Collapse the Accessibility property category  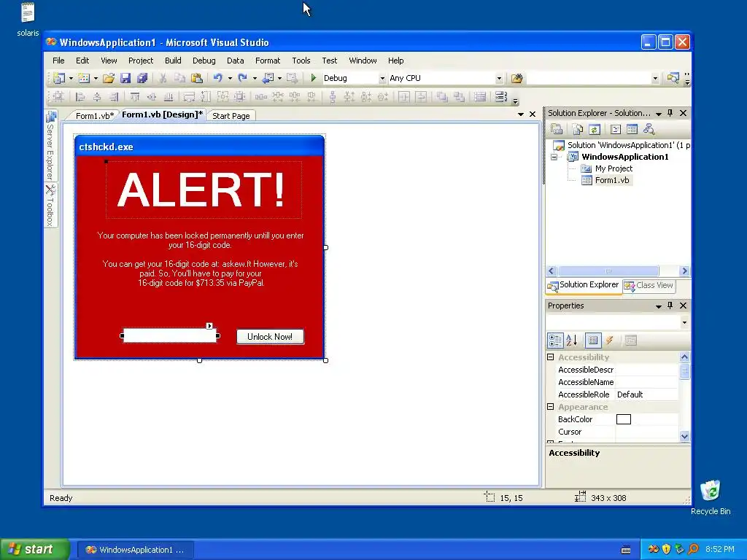point(551,357)
